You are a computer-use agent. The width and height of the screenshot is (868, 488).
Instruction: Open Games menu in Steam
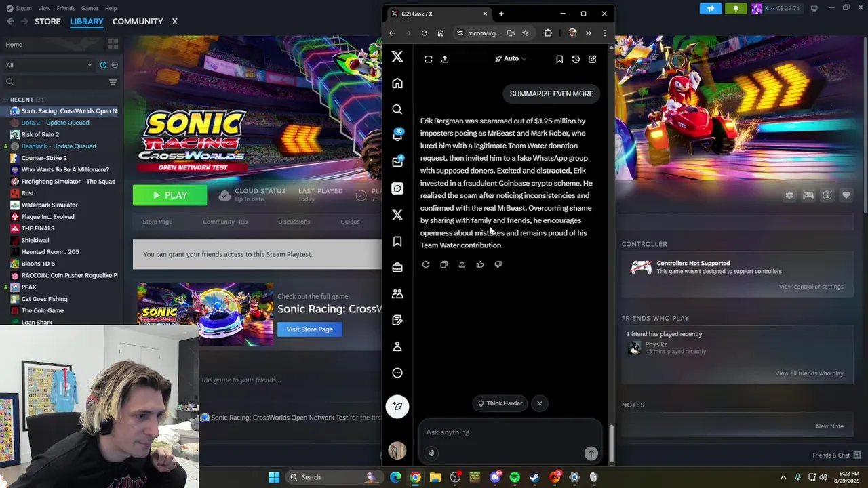point(90,8)
